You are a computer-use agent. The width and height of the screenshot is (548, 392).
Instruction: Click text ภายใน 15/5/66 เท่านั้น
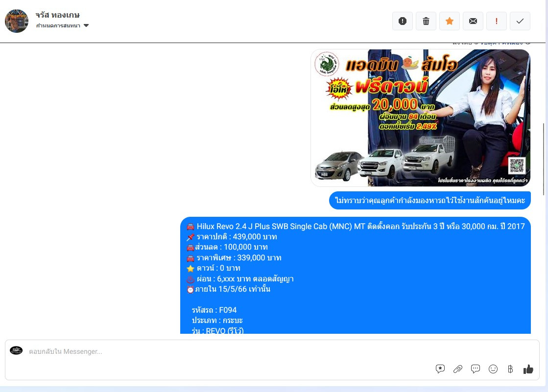click(233, 289)
